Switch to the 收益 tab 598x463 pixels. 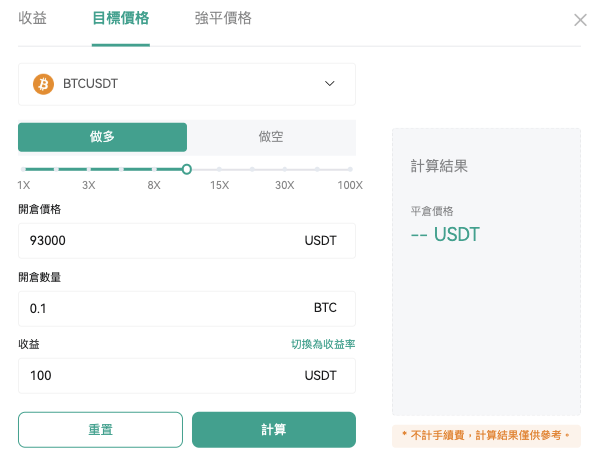click(32, 18)
